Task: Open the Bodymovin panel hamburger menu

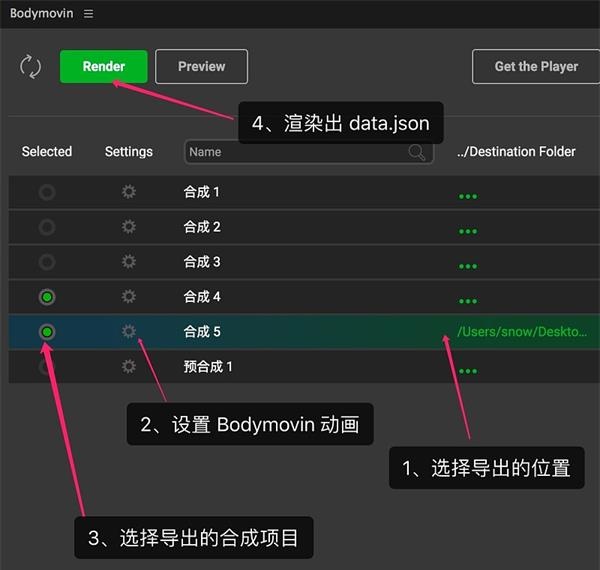Action: [88, 14]
